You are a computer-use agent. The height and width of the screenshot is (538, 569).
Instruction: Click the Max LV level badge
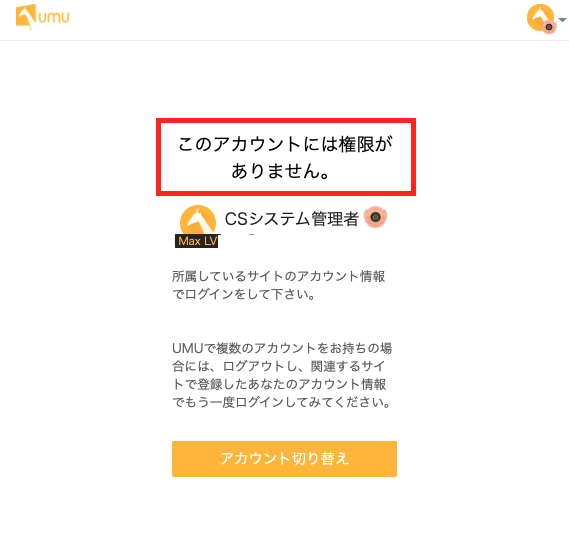(x=197, y=241)
